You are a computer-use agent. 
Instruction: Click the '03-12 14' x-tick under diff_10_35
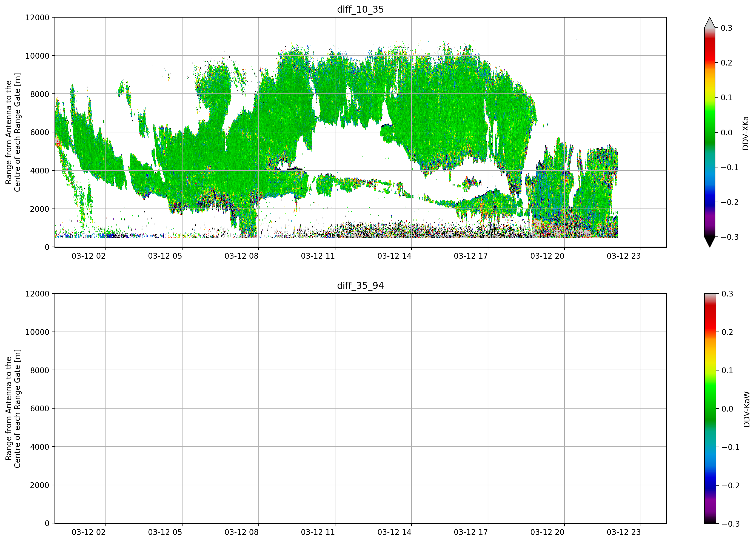click(394, 256)
